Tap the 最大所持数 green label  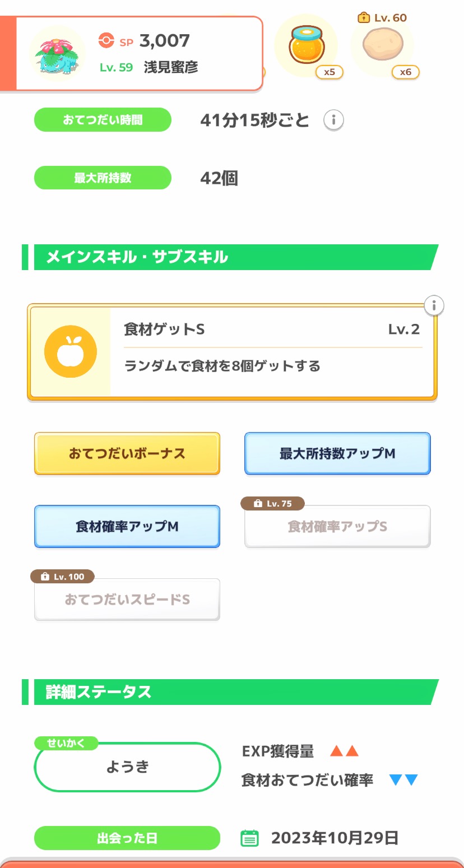pos(103,178)
